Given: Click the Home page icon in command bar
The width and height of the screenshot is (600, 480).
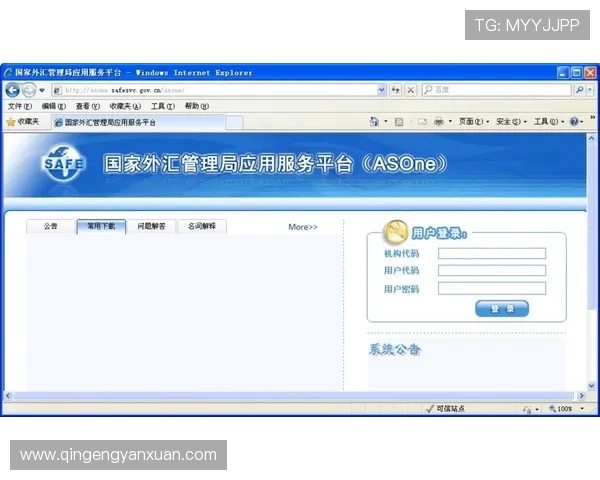Looking at the screenshot, I should 374,122.
